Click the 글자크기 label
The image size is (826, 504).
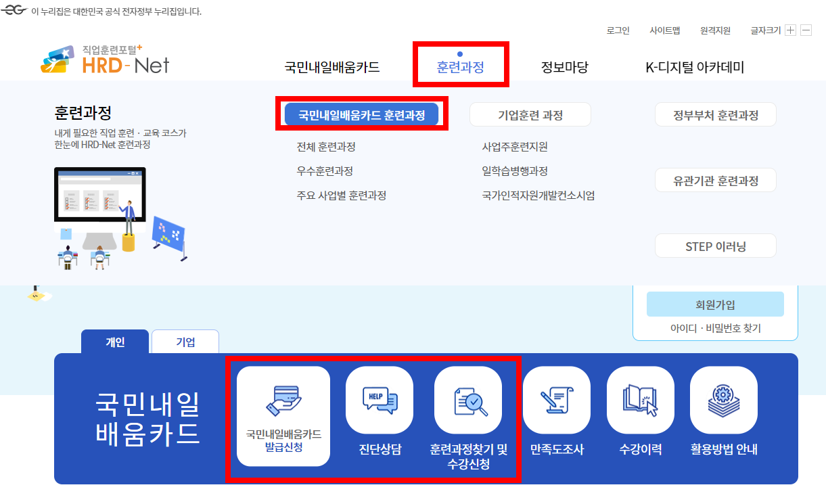coord(766,30)
